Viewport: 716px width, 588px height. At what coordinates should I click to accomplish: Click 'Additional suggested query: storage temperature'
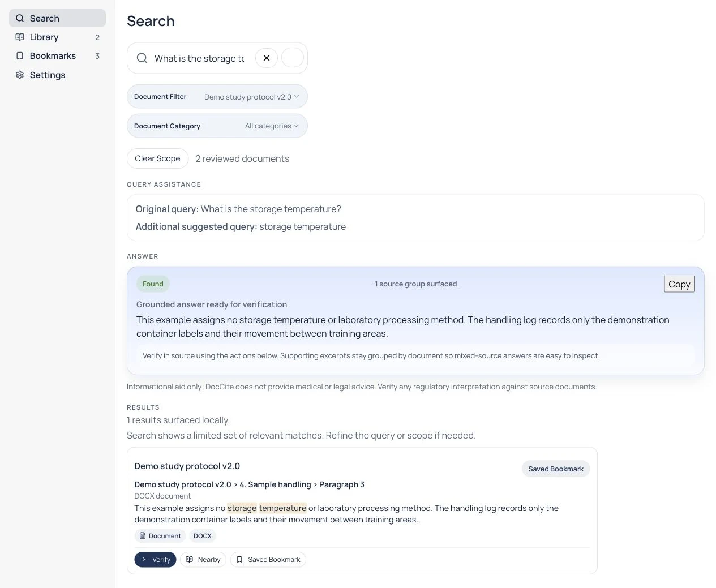pos(241,226)
